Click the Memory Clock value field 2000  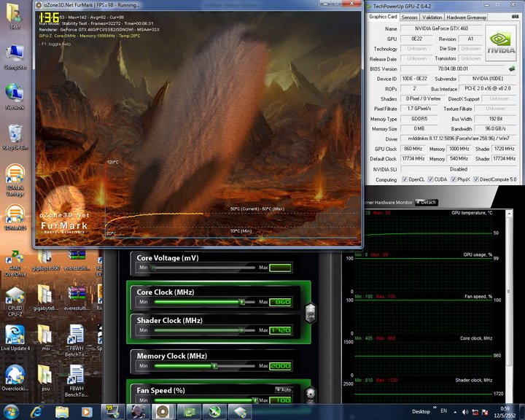point(281,366)
